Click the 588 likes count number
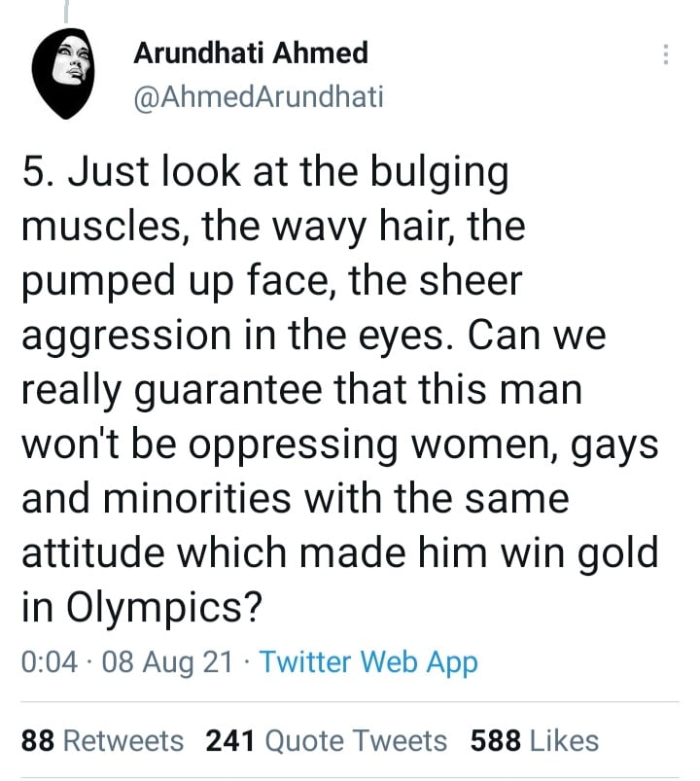 496,741
